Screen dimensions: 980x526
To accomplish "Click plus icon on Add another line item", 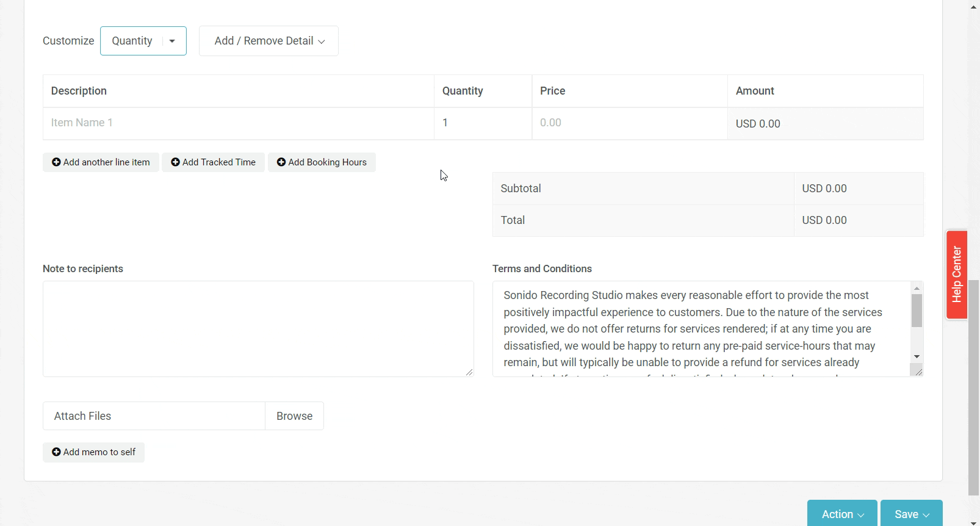I will (x=56, y=162).
